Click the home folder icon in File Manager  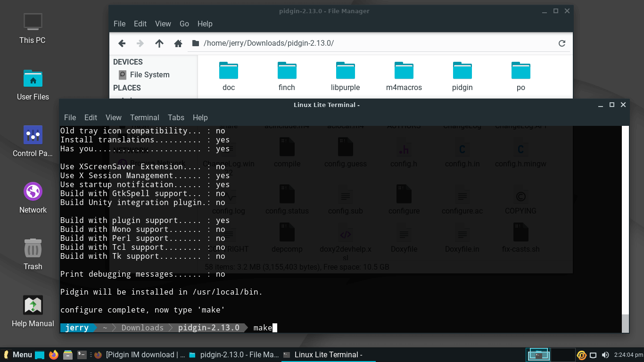(x=178, y=43)
